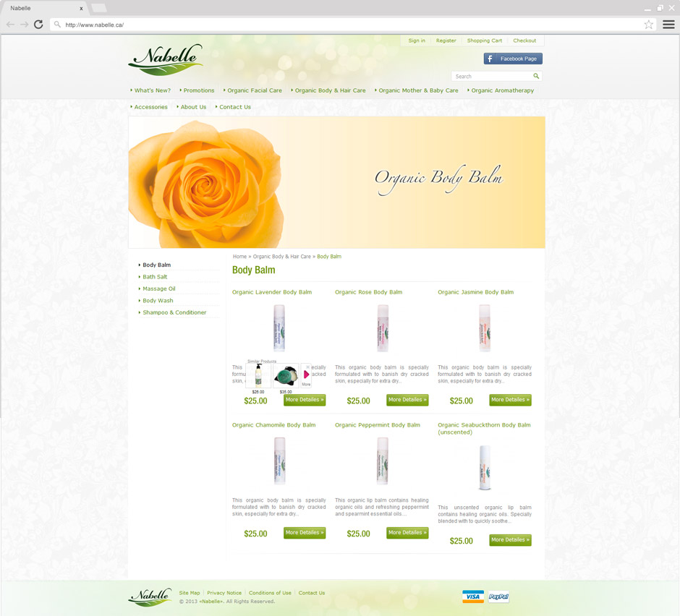Click the Nabelle logo in header
The image size is (680, 616).
pyautogui.click(x=166, y=59)
